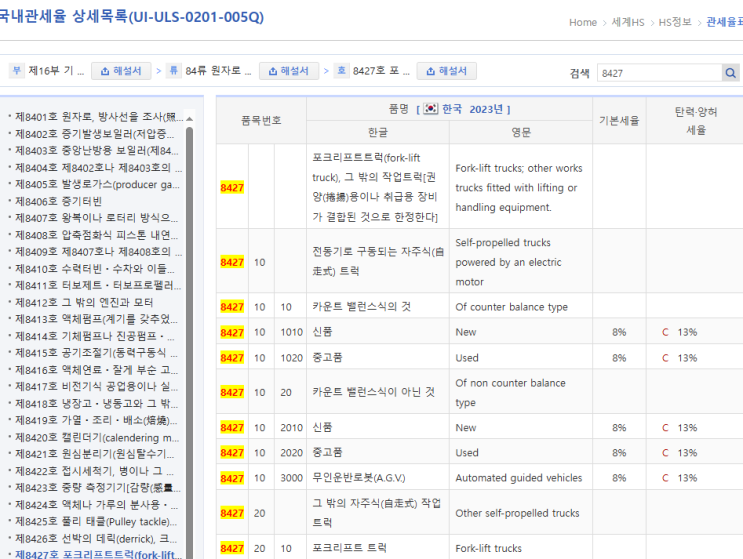Click the 2010 신품 item number cell
Image resolution: width=743 pixels, height=559 pixels.
coord(291,427)
